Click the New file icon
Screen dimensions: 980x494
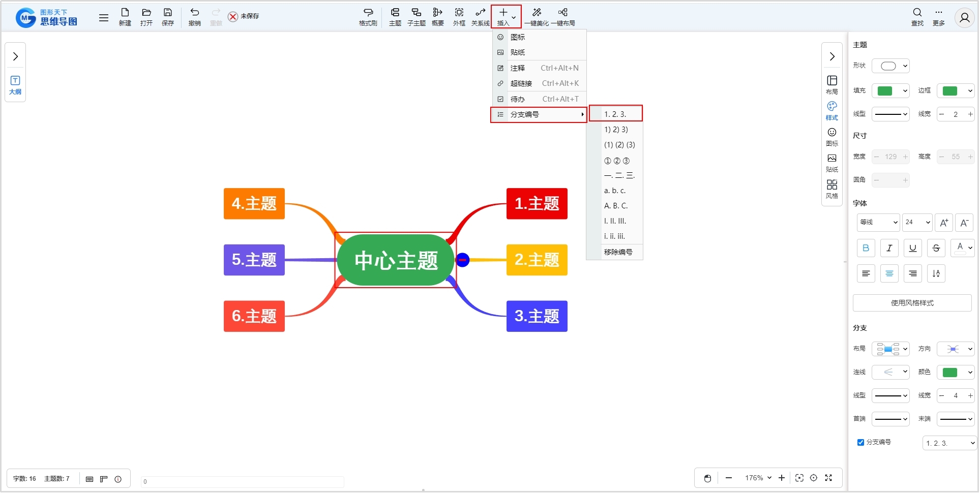click(125, 17)
